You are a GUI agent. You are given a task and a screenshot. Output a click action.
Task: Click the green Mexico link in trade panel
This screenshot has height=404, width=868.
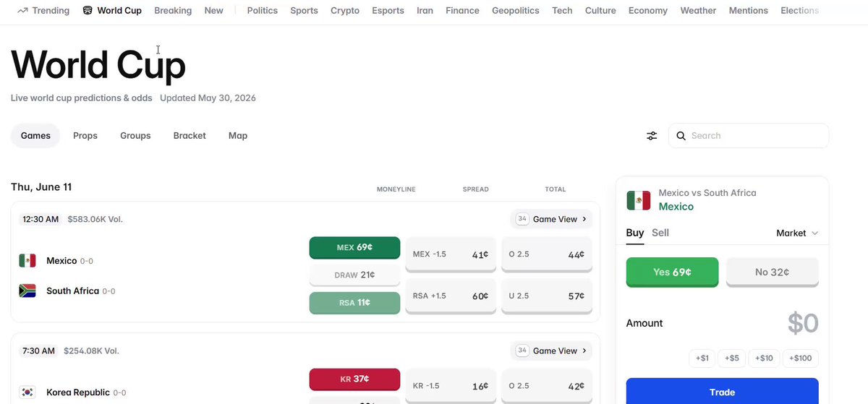click(x=676, y=207)
